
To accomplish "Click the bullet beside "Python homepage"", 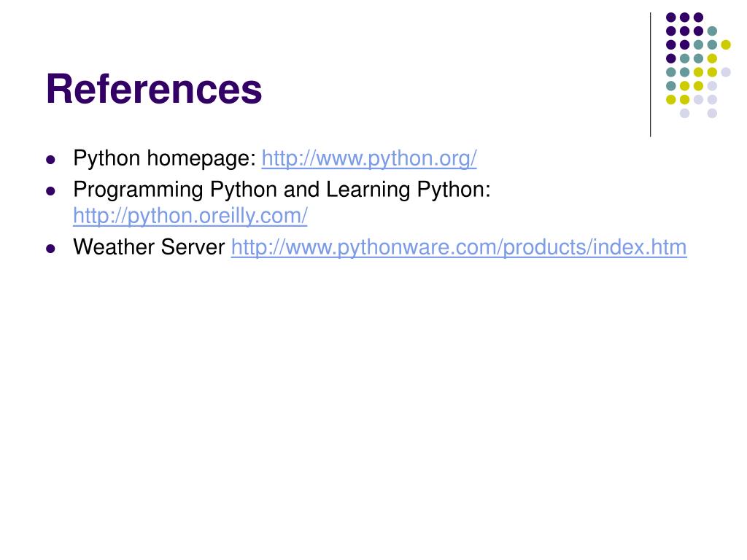I will point(50,159).
